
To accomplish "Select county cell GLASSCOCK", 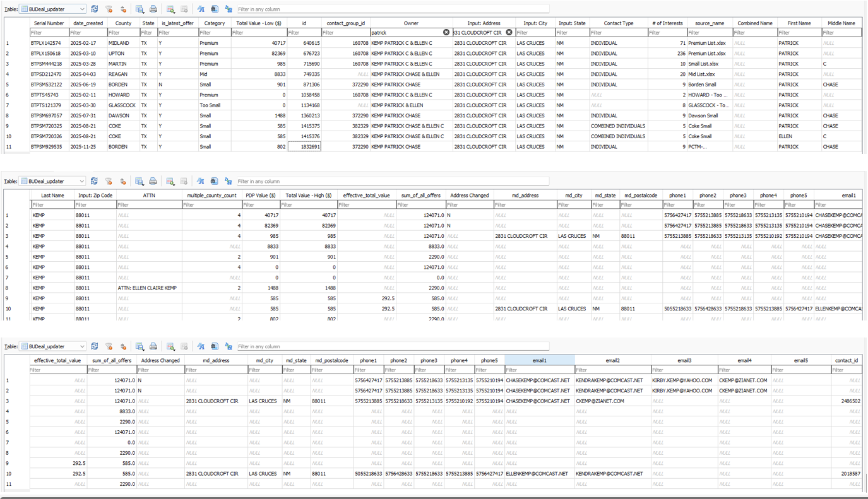I will point(123,105).
